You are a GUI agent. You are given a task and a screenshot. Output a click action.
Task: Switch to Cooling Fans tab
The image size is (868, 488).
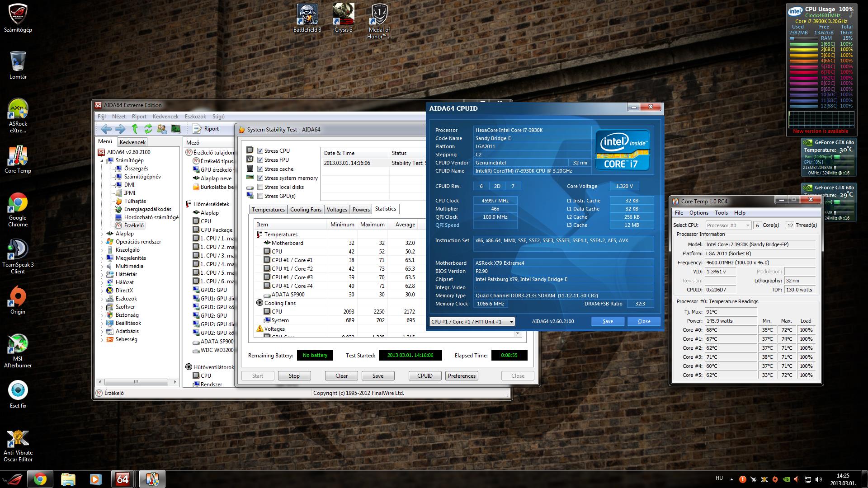pyautogui.click(x=306, y=210)
